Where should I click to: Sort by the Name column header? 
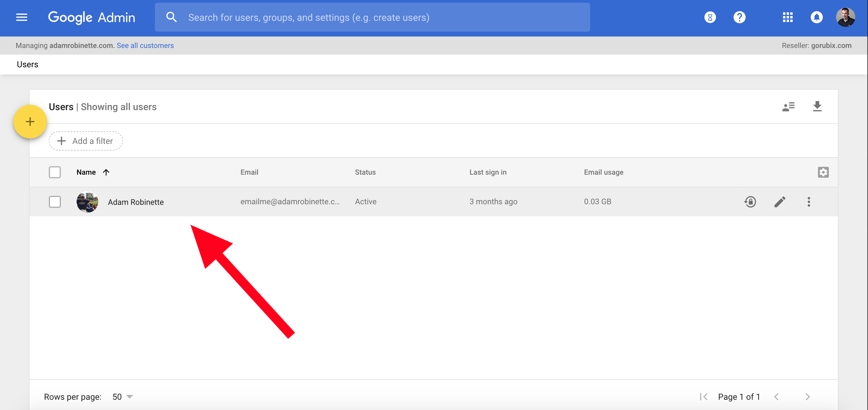tap(86, 172)
